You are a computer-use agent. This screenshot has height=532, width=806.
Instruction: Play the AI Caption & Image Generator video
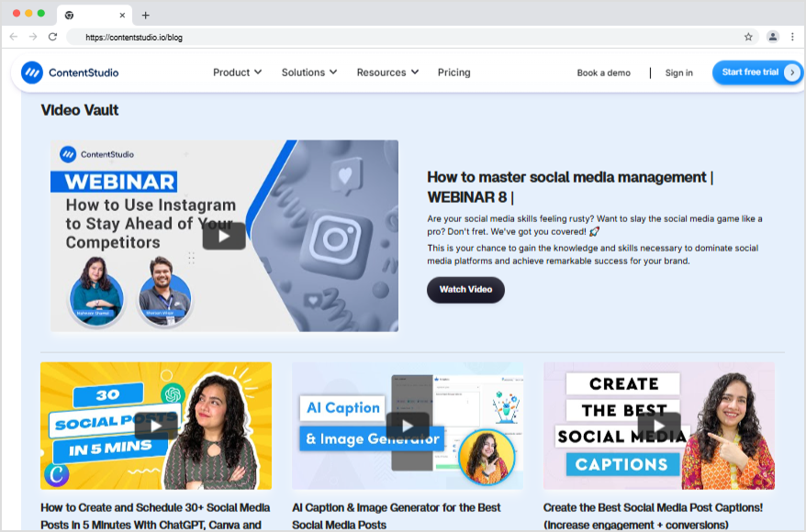[408, 426]
